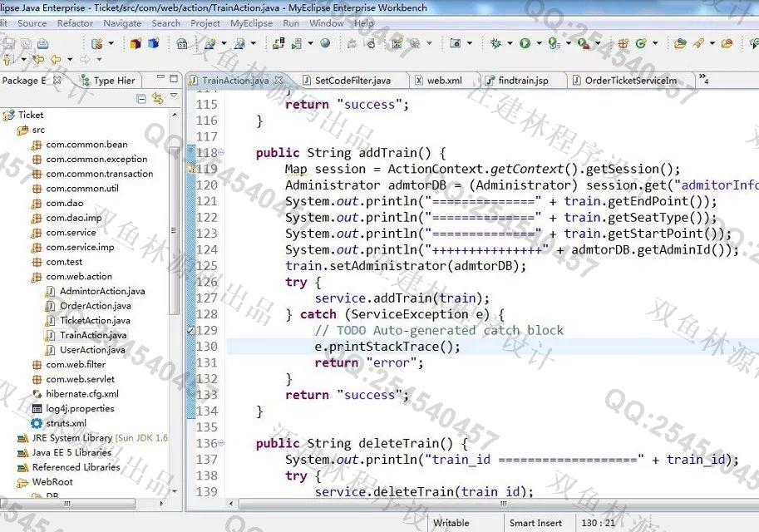Image resolution: width=759 pixels, height=532 pixels.
Task: Show hidden editor tabs list »4
Action: [704, 79]
